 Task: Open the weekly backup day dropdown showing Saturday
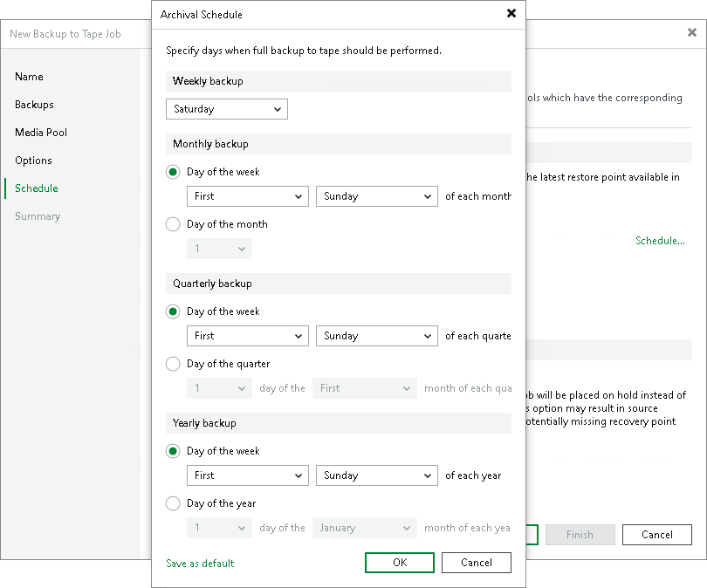click(x=226, y=109)
